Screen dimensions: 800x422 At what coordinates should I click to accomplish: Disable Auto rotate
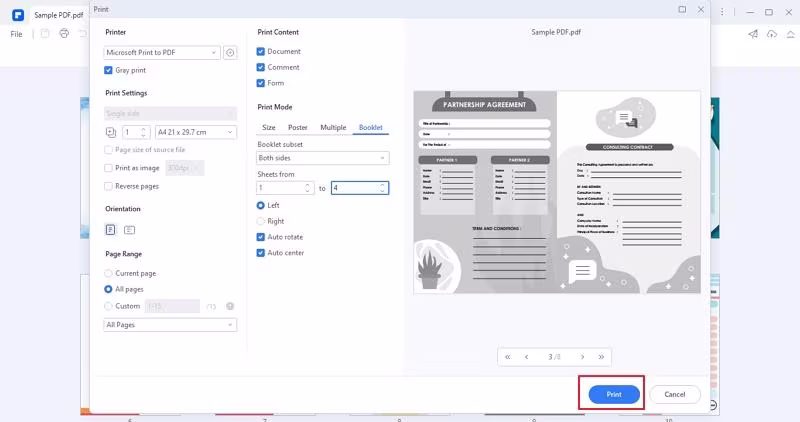coord(261,237)
